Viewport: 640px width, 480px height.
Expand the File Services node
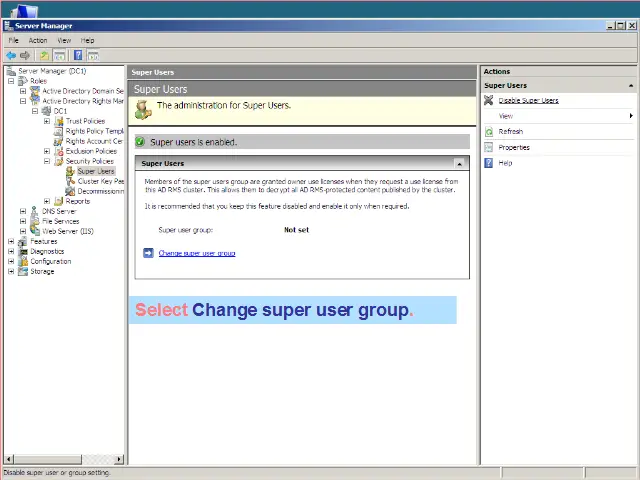23,221
